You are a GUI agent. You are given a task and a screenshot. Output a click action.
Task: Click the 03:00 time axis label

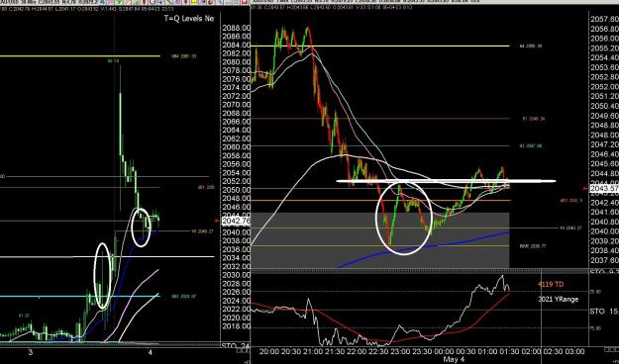(574, 351)
